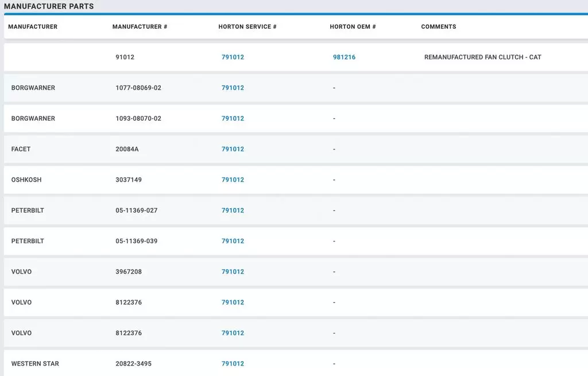Select part number 3037149

click(129, 180)
